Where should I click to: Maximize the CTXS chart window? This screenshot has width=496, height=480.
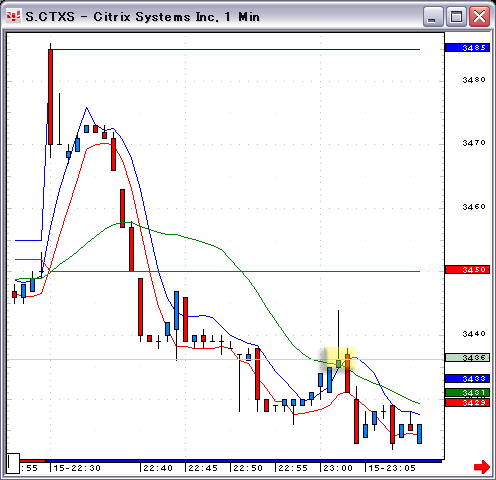(456, 16)
